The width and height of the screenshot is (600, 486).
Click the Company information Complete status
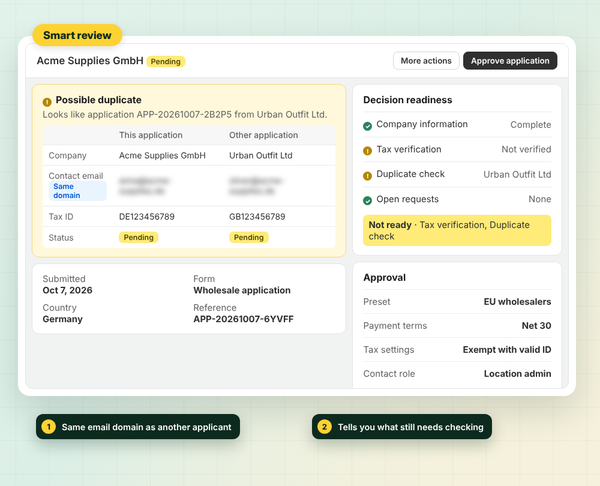pos(531,125)
